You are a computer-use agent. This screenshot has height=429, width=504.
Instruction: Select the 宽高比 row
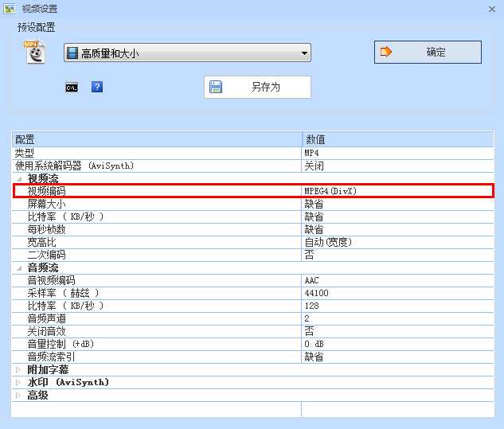pyautogui.click(x=253, y=242)
